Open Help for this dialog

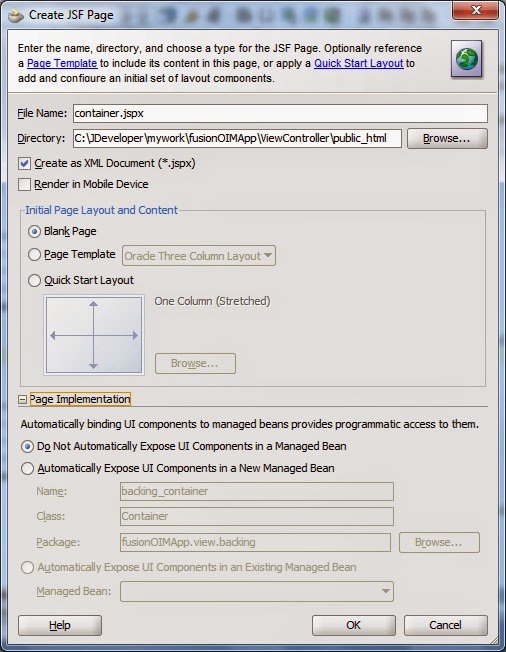[x=60, y=625]
